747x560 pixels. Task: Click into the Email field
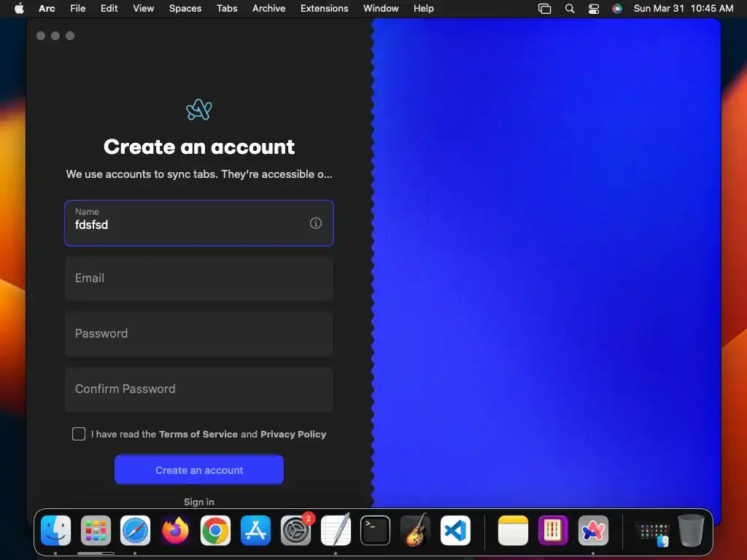coord(199,278)
